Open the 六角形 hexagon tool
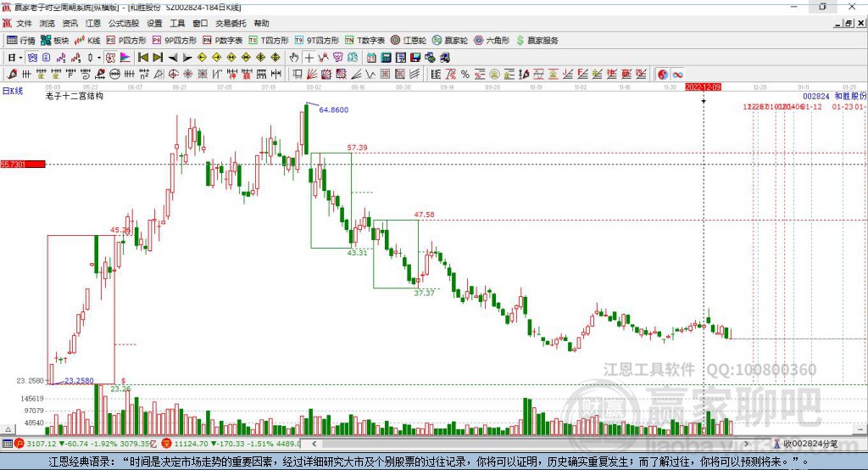 (x=492, y=41)
